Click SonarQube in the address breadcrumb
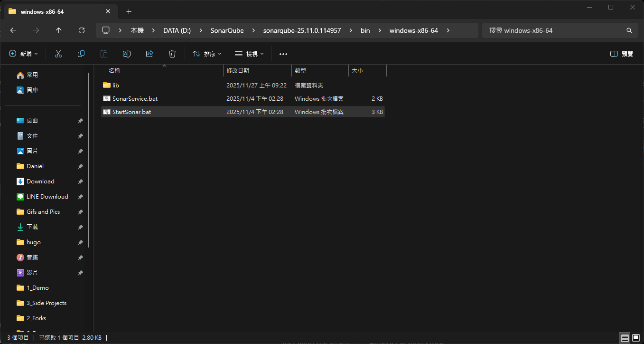644x344 pixels. pos(227,30)
